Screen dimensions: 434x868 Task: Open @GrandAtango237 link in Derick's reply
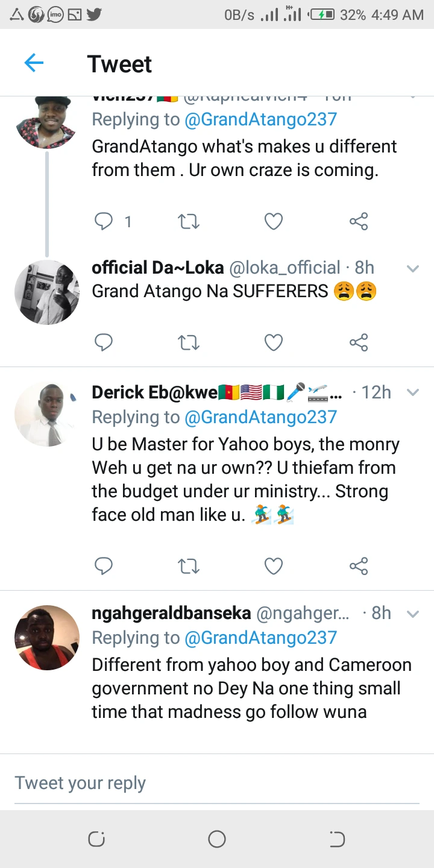click(x=260, y=417)
